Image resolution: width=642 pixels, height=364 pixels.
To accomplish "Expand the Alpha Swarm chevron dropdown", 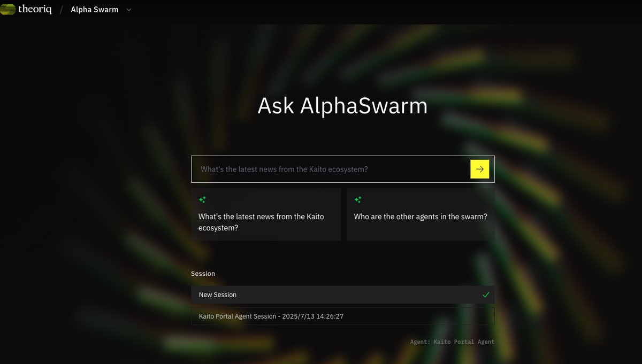I will pyautogui.click(x=128, y=10).
